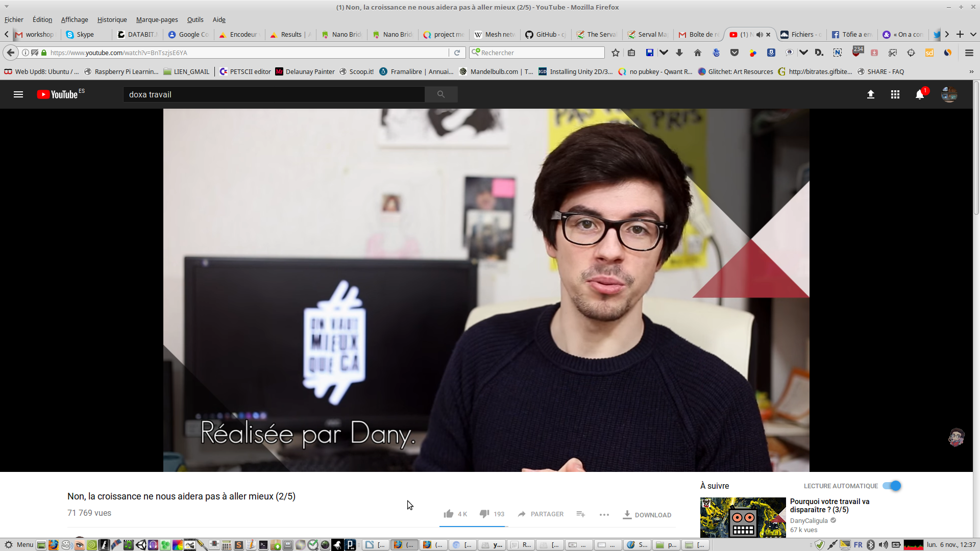Screen dimensions: 980x551
Task: Open the Marque-pages menu
Action: tap(157, 19)
